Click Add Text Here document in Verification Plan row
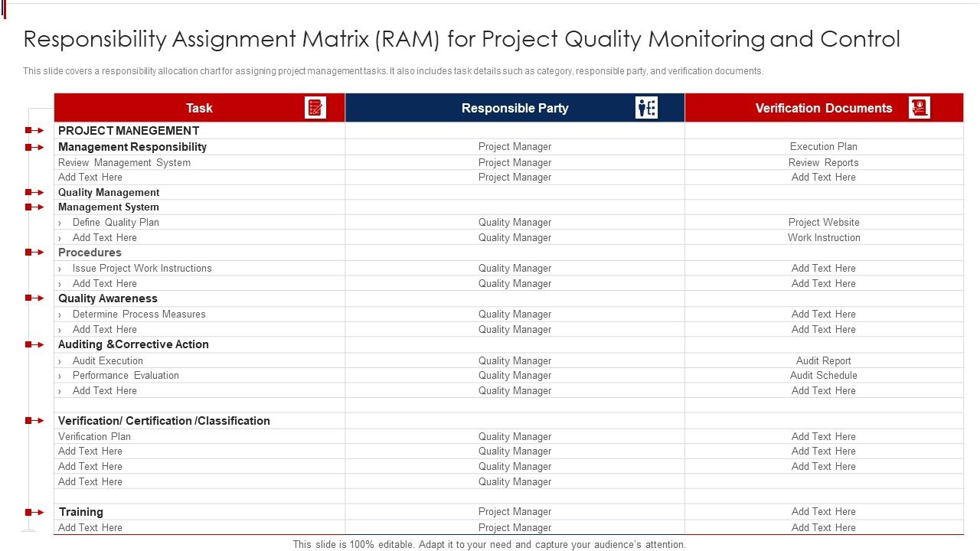This screenshot has width=980, height=551. (824, 436)
